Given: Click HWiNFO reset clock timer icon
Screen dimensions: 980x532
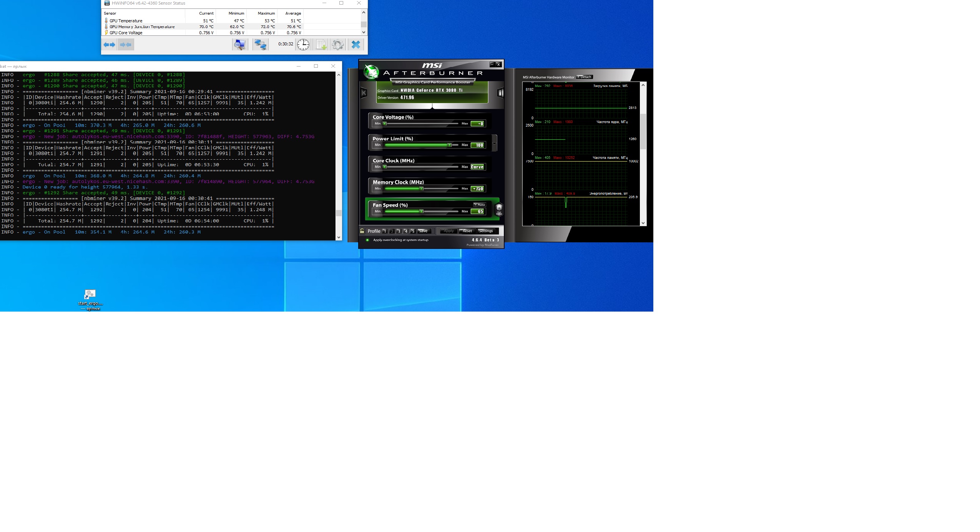Looking at the screenshot, I should click(303, 45).
